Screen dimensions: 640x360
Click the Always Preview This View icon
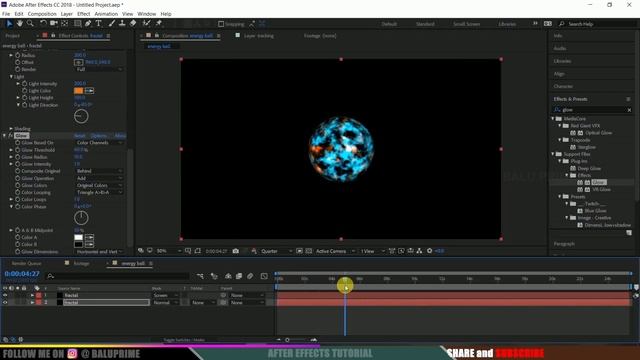(x=141, y=251)
